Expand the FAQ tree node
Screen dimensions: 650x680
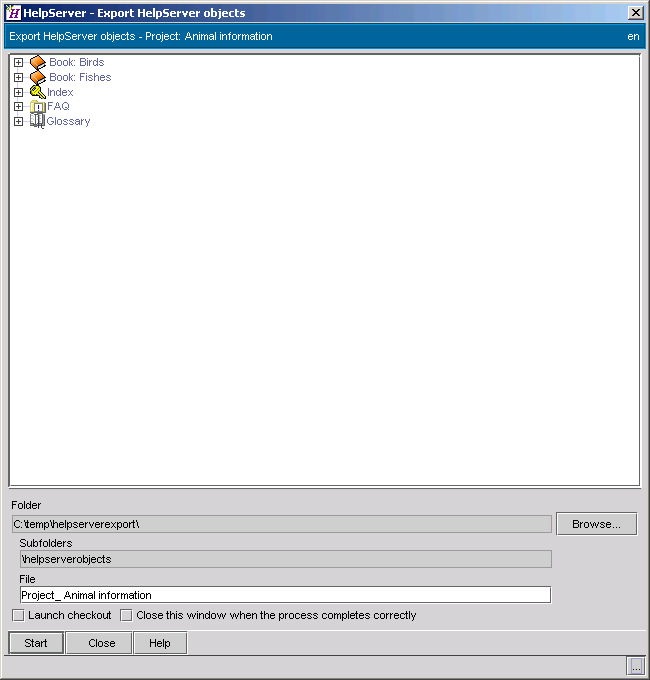pos(18,107)
